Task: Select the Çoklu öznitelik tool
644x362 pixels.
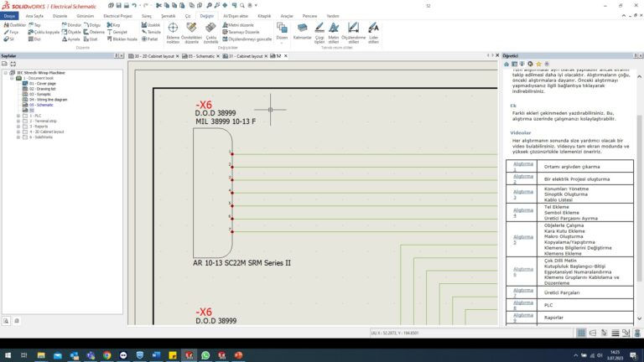Action: 210,29
